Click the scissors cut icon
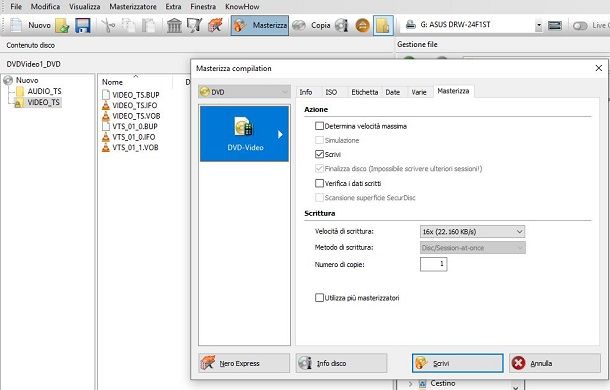 (109, 26)
